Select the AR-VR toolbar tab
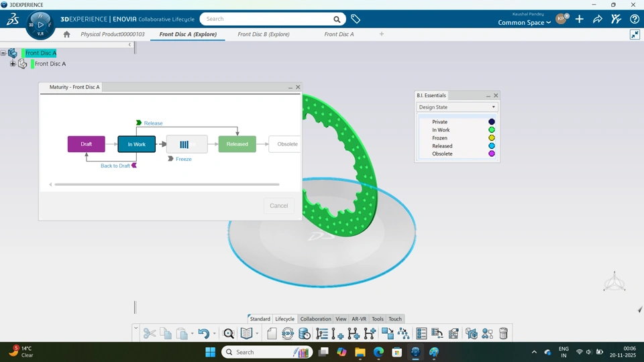 point(359,319)
